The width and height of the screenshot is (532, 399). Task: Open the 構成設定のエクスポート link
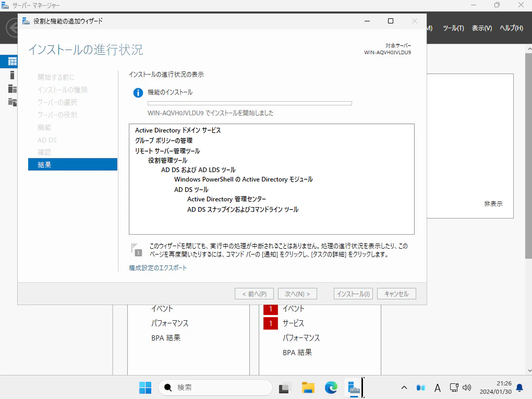(158, 268)
